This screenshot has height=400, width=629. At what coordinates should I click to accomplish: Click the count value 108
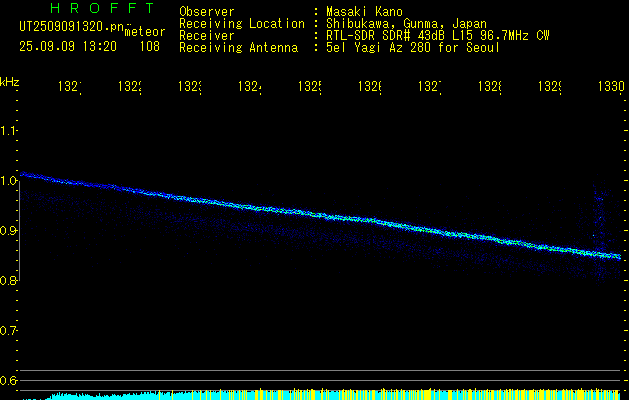(150, 47)
